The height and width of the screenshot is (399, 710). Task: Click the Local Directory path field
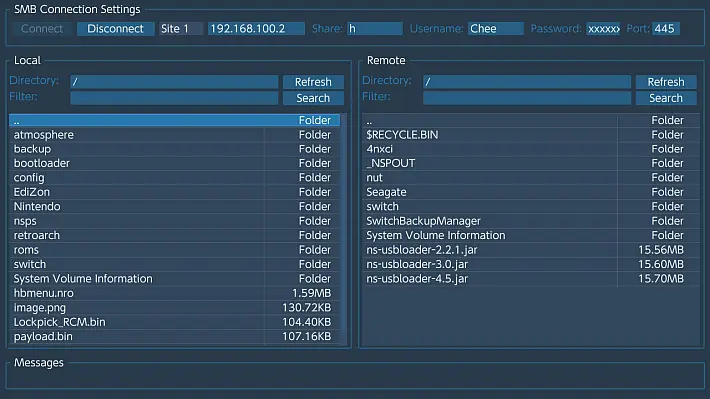[x=174, y=82]
